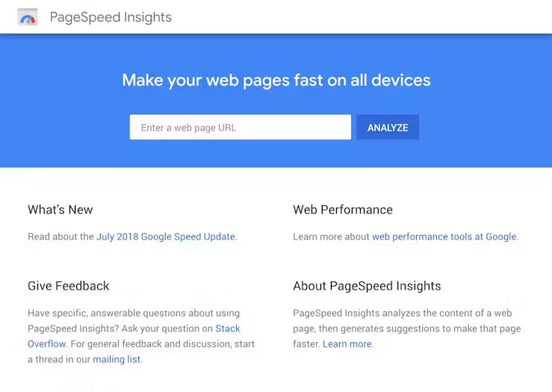Click the text 'Read about the'
Image resolution: width=552 pixels, height=392 pixels.
[61, 237]
